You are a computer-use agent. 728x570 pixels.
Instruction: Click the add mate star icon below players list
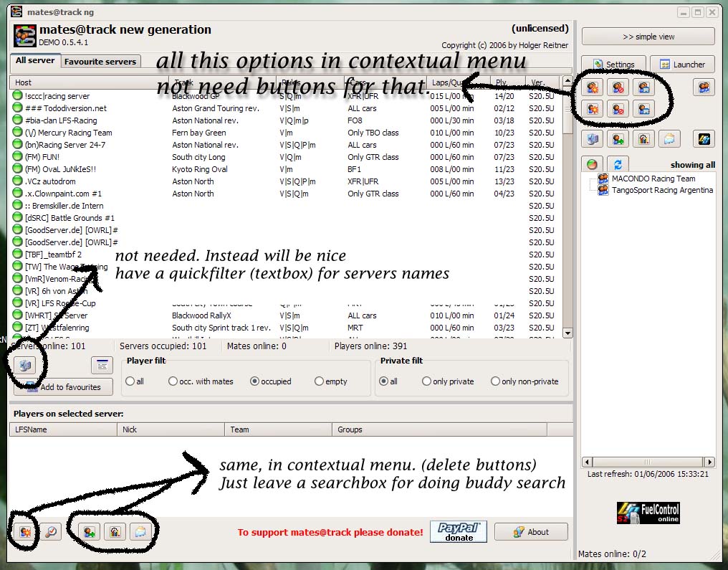tap(25, 531)
